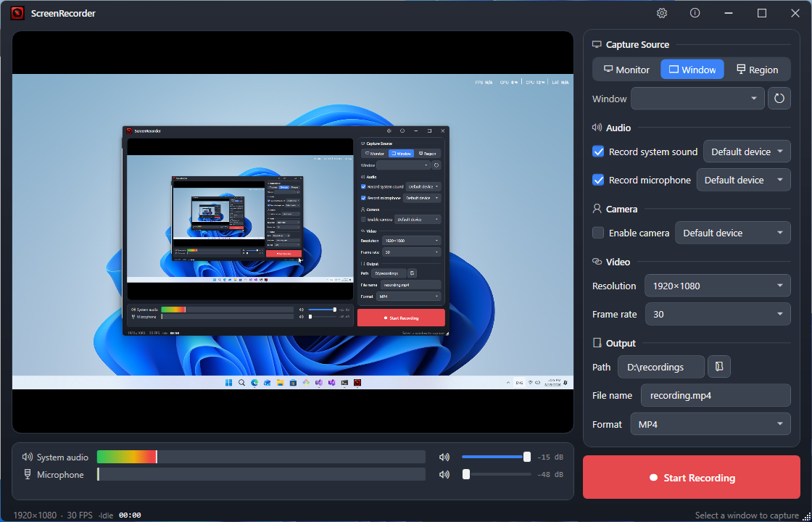Click the "00:00" recording timer

[130, 515]
